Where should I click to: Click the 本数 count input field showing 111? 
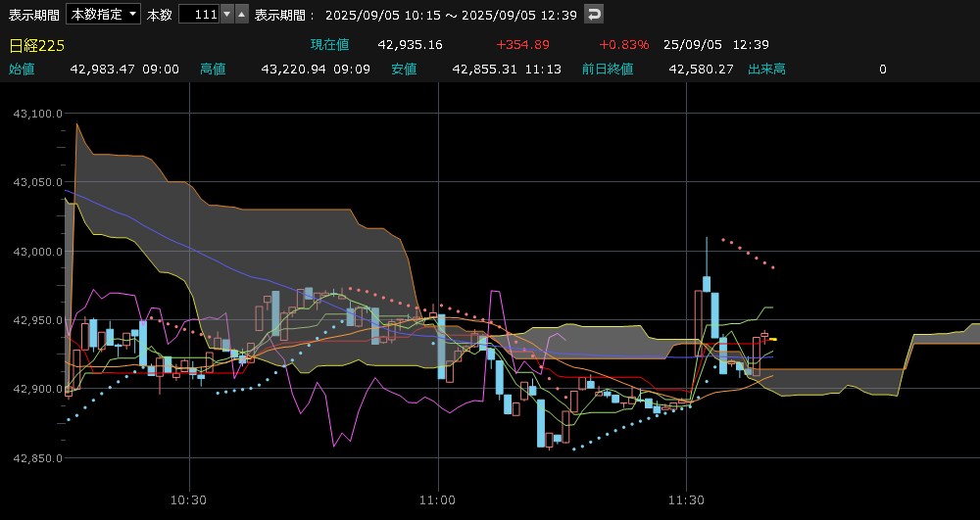(x=199, y=15)
